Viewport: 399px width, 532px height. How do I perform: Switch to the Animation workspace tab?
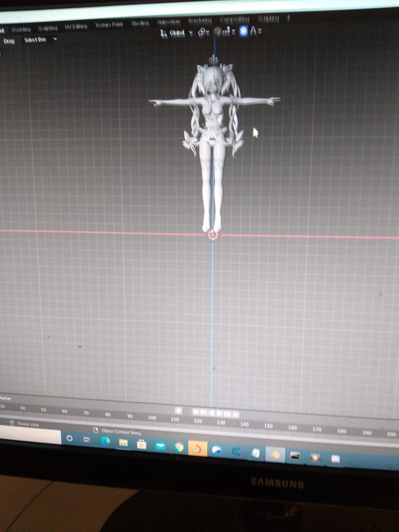pos(168,22)
